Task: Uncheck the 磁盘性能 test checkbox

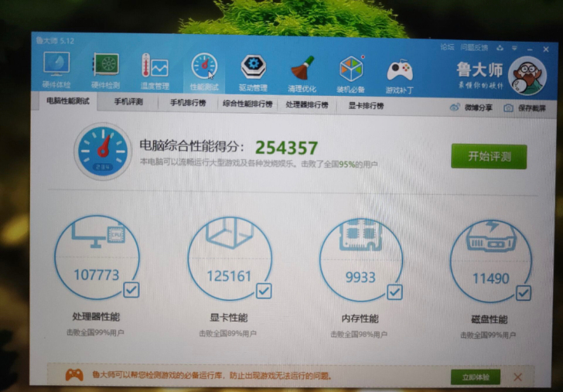Action: point(524,293)
